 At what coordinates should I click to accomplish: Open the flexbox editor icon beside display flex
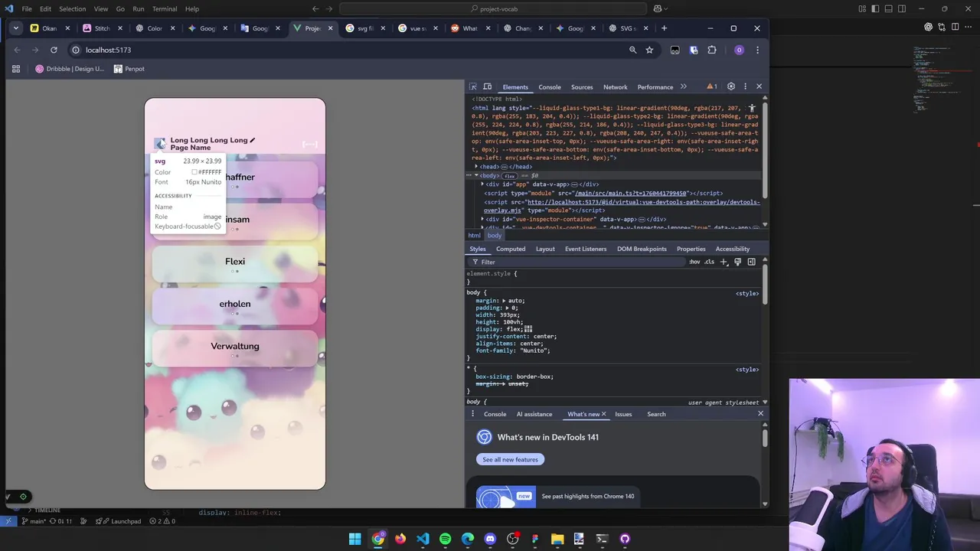528,329
